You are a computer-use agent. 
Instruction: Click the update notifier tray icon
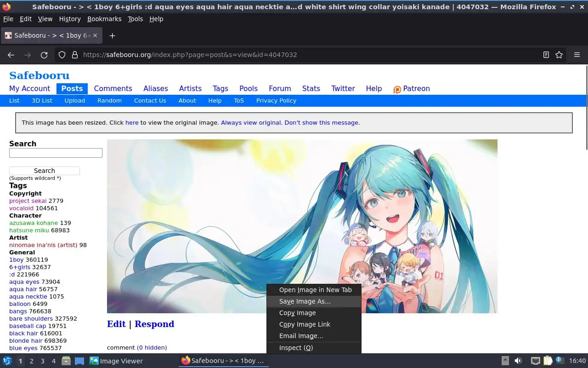point(560,360)
